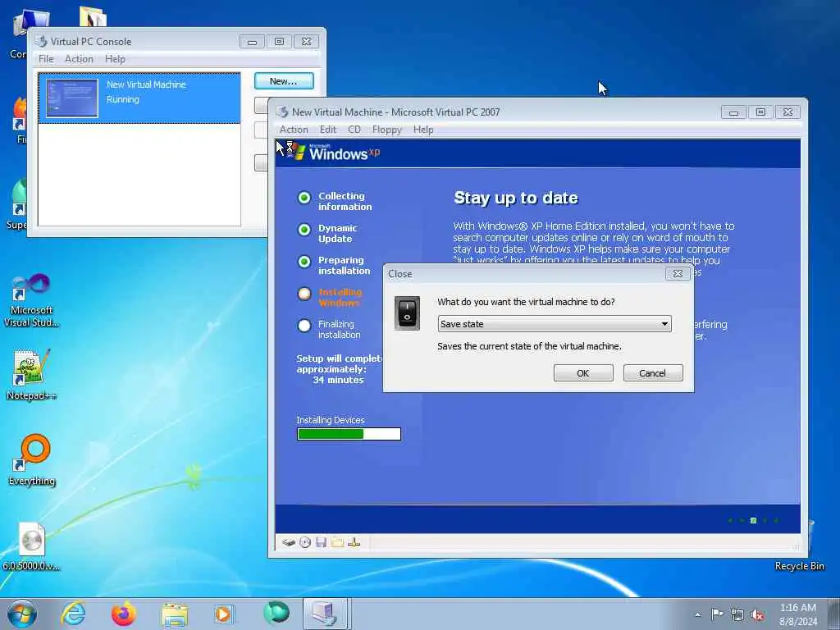Open Edit menu in New Virtual Machine window

pyautogui.click(x=328, y=130)
